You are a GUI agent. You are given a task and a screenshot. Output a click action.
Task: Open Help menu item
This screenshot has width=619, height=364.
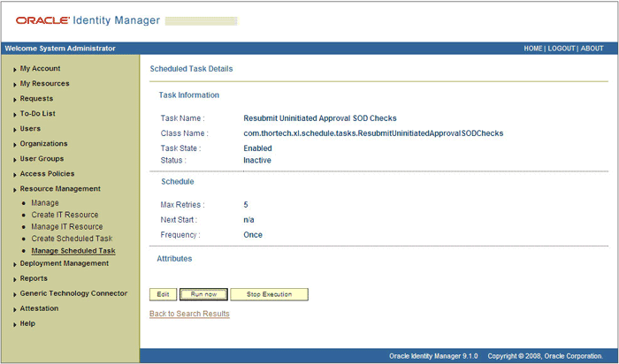[27, 323]
